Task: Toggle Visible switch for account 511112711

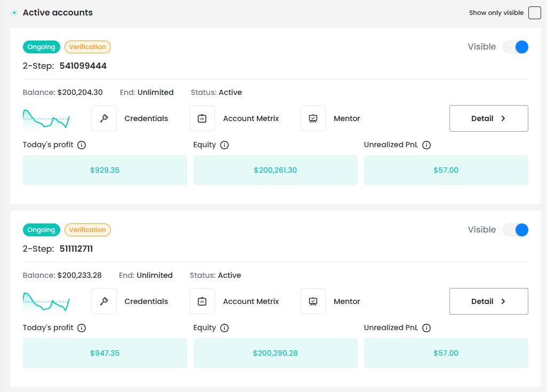Action: (x=516, y=230)
